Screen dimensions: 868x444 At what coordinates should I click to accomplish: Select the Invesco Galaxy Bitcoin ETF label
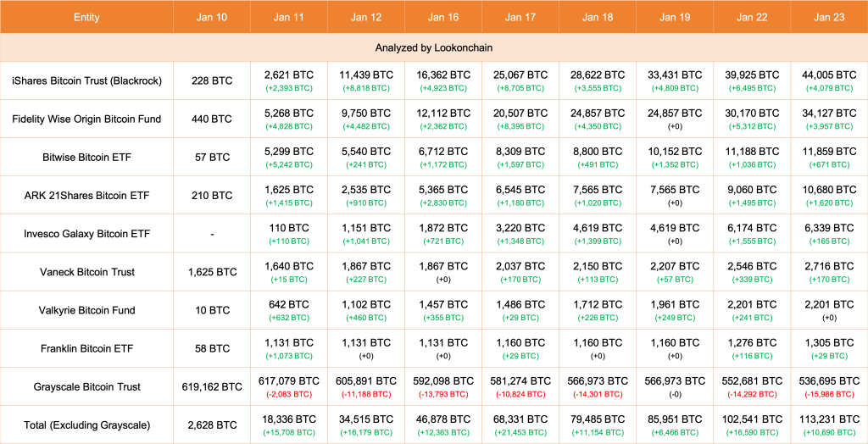pyautogui.click(x=86, y=234)
